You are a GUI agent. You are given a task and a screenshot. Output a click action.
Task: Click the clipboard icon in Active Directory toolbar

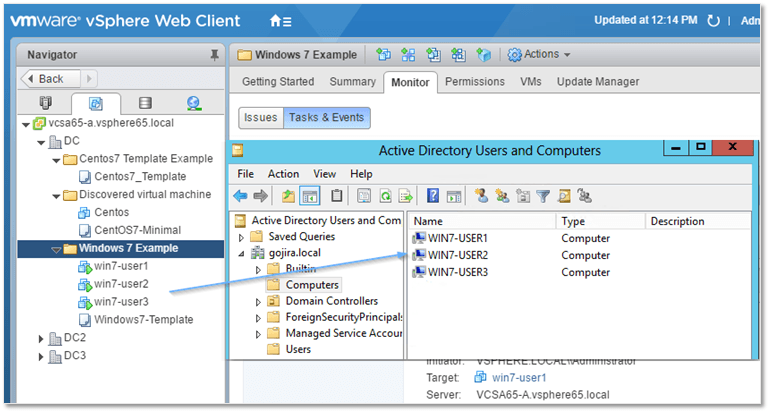coord(336,196)
